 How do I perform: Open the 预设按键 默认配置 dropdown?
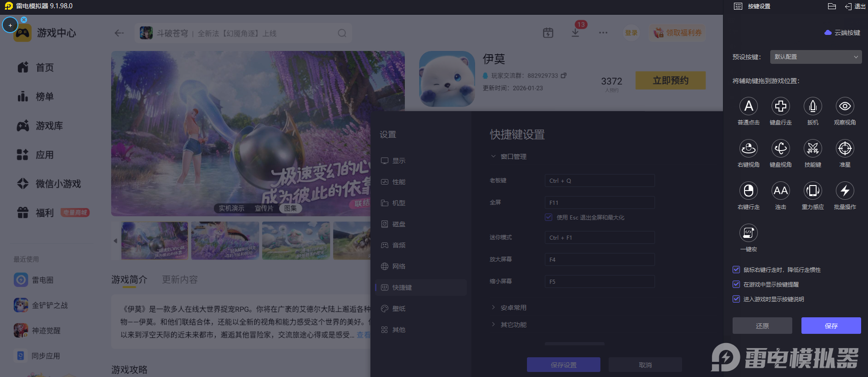[x=816, y=57]
